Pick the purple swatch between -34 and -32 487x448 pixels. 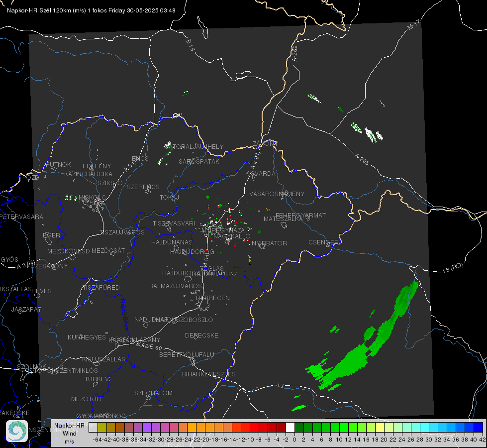coord(147,427)
